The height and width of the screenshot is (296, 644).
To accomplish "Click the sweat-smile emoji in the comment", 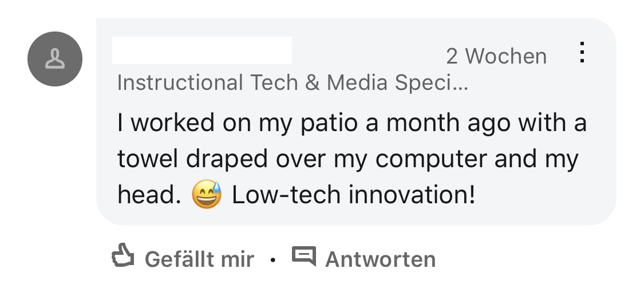I will coord(207,195).
